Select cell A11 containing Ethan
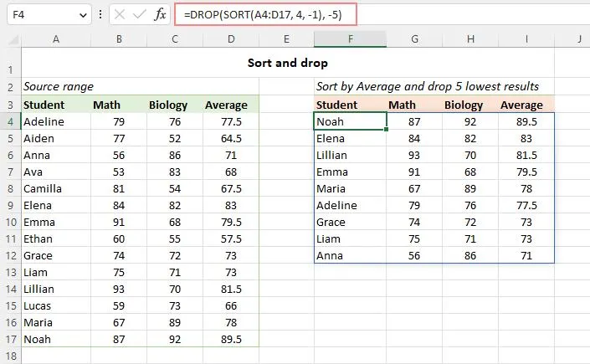Screen dimensions: 590x364 [56, 238]
